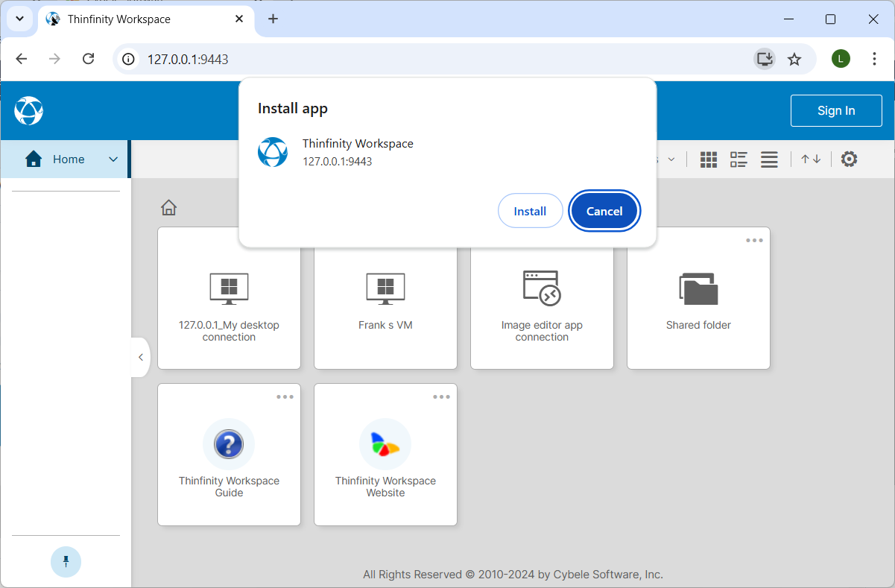Click the install app icon in address bar

765,59
